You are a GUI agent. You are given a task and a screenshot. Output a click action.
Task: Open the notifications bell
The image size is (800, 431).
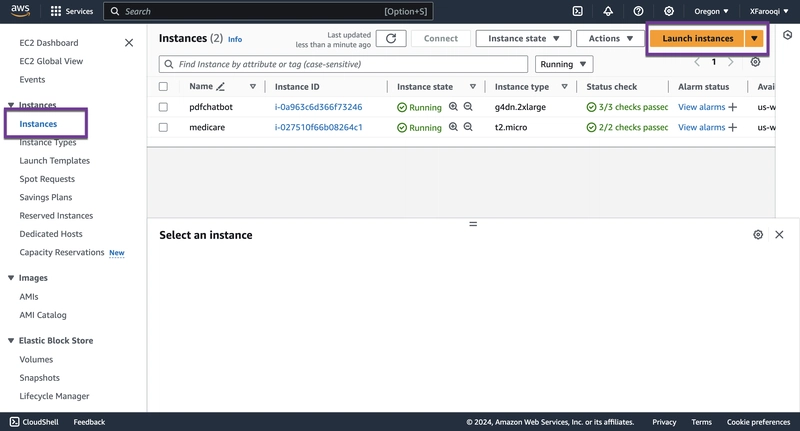point(608,11)
